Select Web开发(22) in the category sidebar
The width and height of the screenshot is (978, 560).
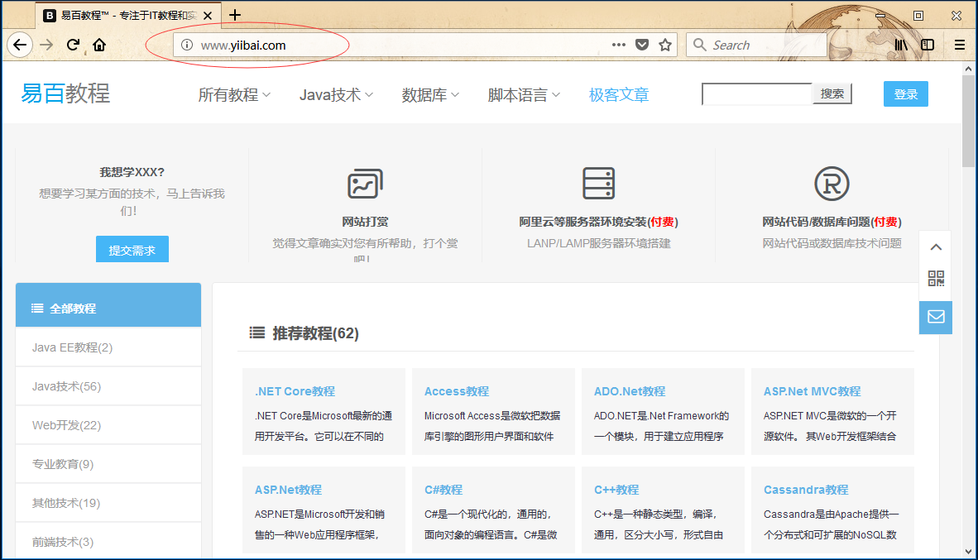pos(66,425)
